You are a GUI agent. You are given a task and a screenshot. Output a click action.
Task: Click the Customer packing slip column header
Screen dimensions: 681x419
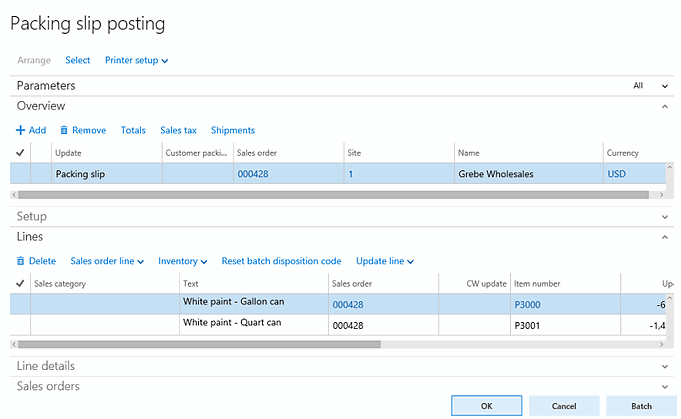pyautogui.click(x=196, y=153)
